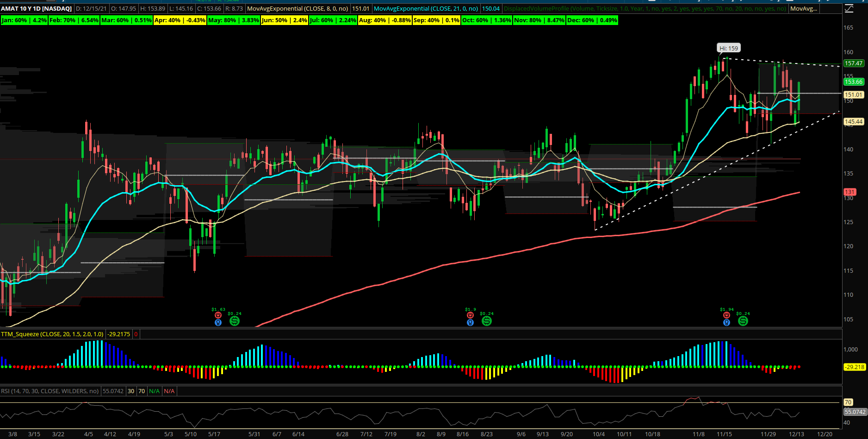Open MovAvgExponential (CLOSE, 8, 0, no) study label
Viewport: 868px width, 439px height.
pyautogui.click(x=298, y=8)
